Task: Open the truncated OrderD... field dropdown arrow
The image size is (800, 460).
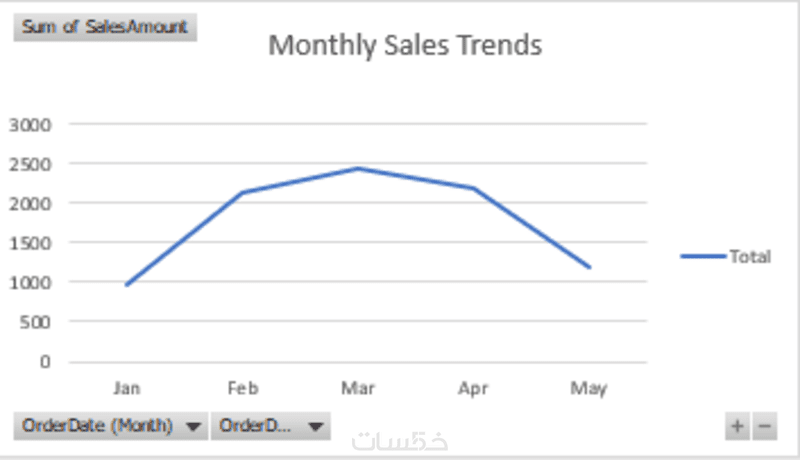Action: (x=315, y=426)
